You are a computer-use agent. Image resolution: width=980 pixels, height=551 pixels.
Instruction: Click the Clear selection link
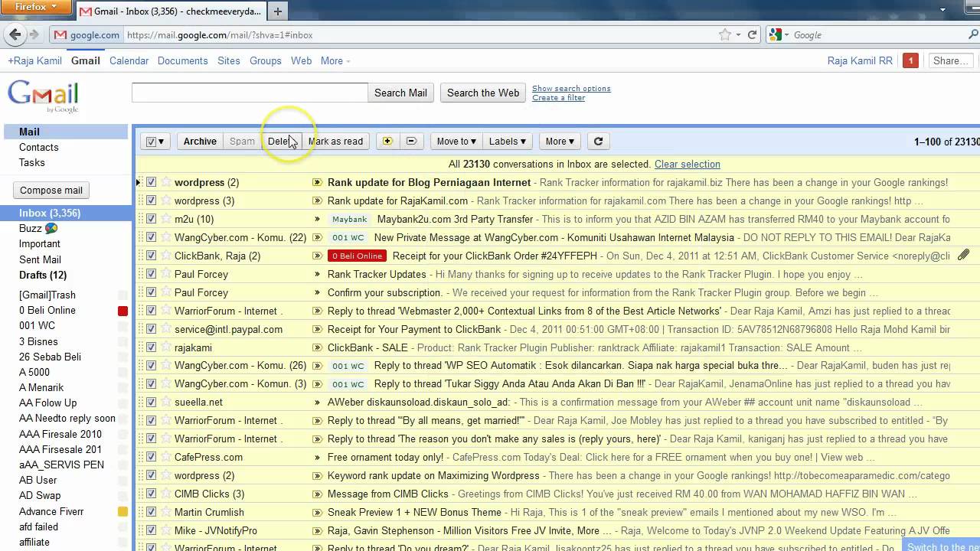click(687, 164)
